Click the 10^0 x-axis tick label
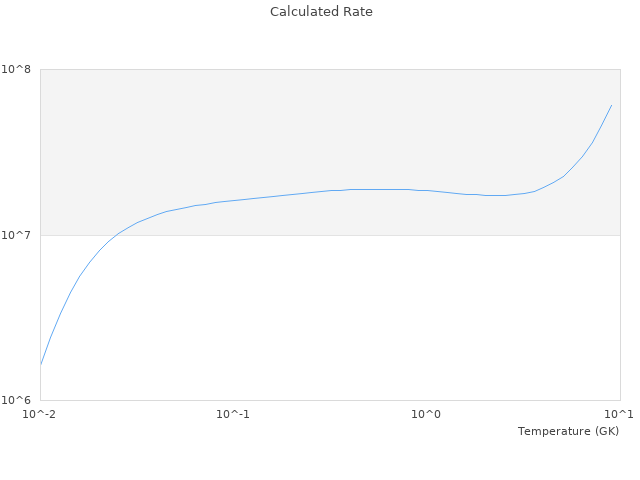This screenshot has width=640, height=480. click(427, 414)
